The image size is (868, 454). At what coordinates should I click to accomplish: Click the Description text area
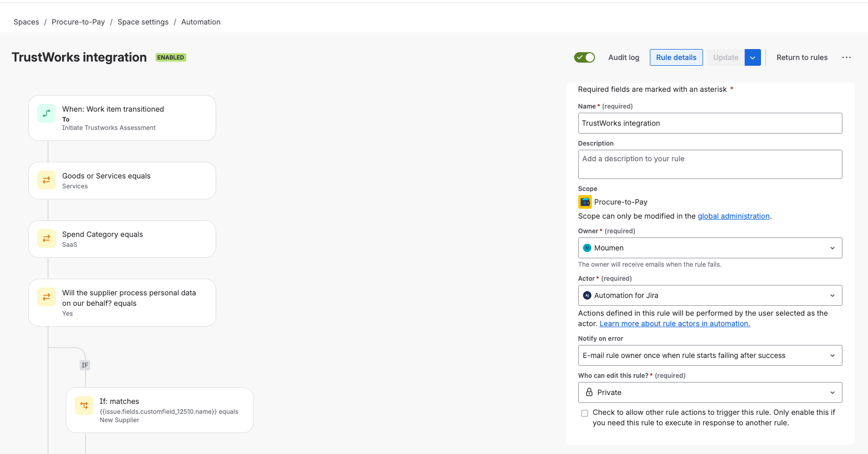pos(710,164)
